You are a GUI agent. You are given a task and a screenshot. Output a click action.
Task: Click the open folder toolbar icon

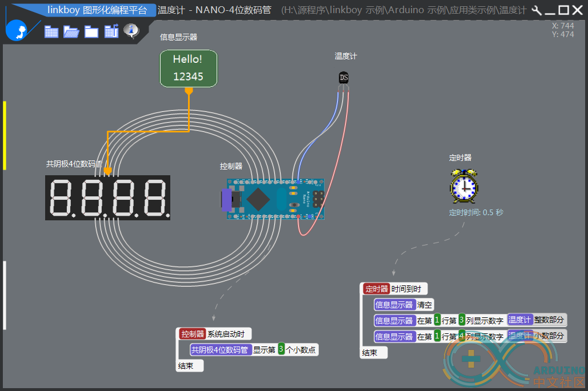coord(71,31)
